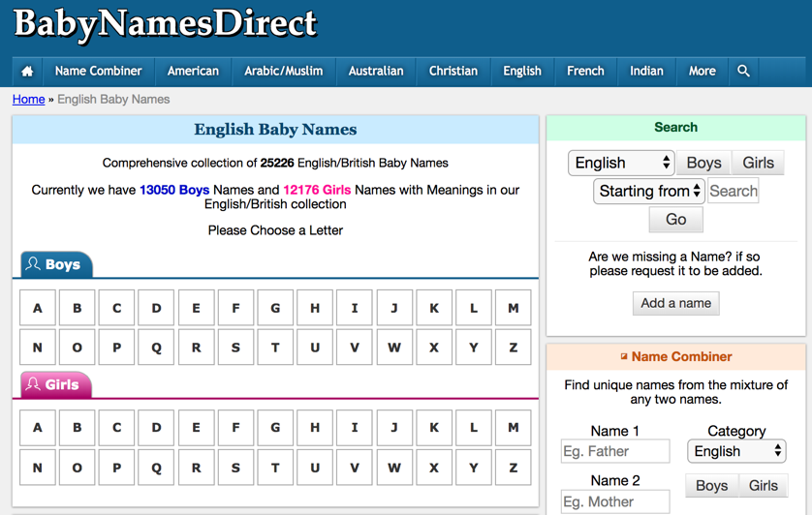
Task: Choose letter N under Boys
Action: (38, 348)
